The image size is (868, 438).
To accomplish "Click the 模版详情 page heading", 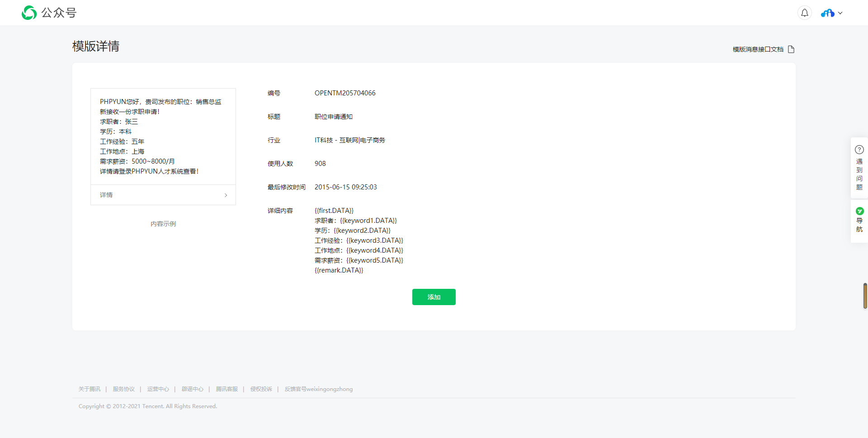I will point(96,46).
